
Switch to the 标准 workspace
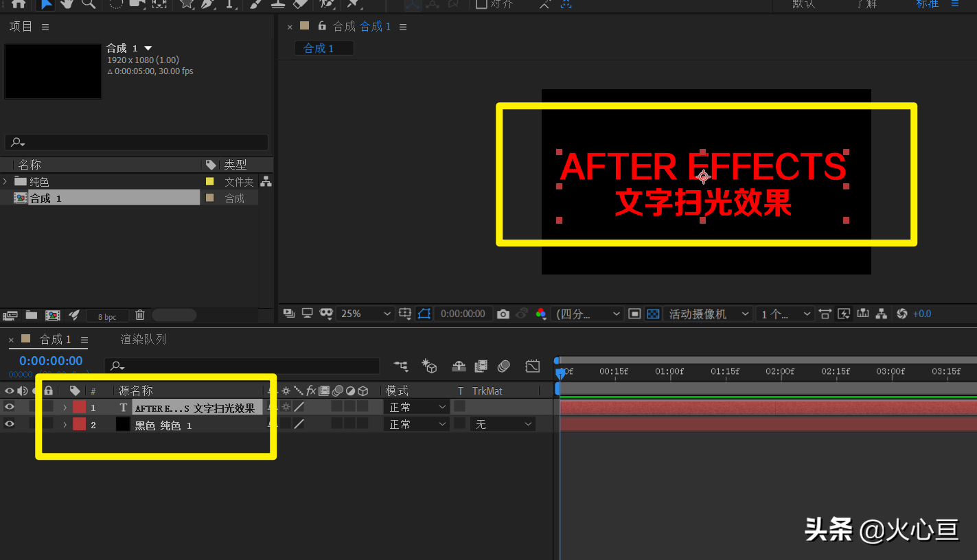tap(928, 4)
